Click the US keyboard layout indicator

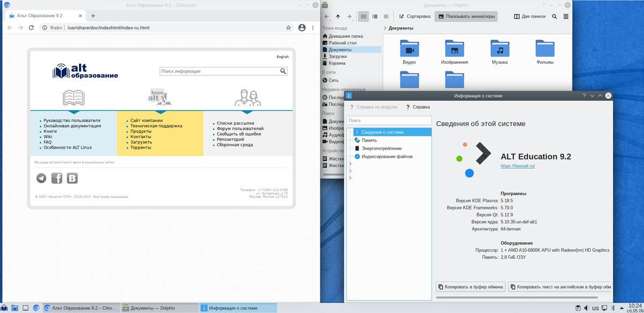click(x=595, y=308)
